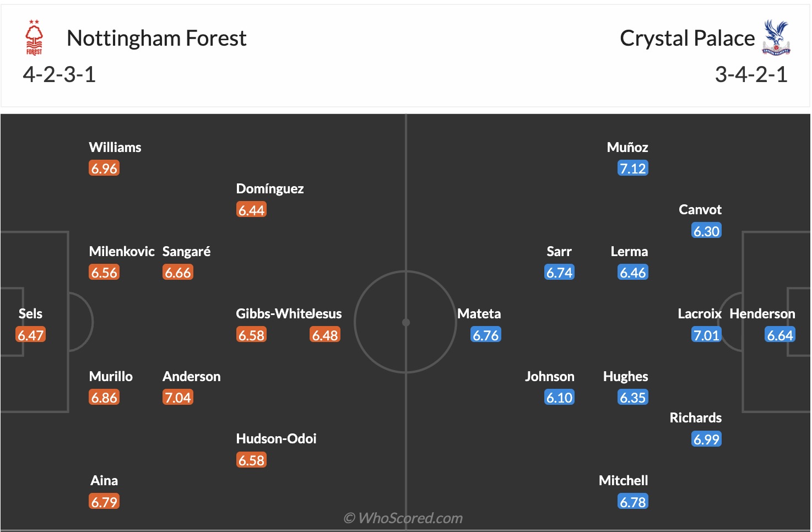Select Muñoz's 7.12 rating badge

(632, 169)
